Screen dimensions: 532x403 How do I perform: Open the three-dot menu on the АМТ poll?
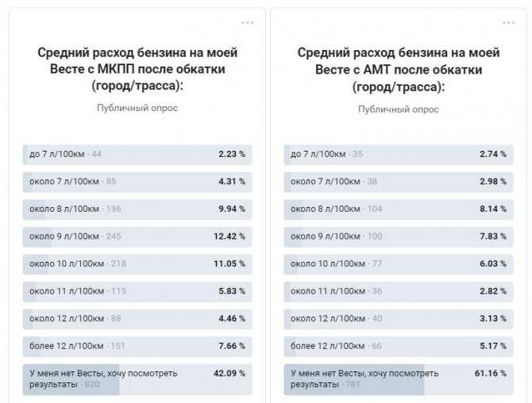point(508,23)
